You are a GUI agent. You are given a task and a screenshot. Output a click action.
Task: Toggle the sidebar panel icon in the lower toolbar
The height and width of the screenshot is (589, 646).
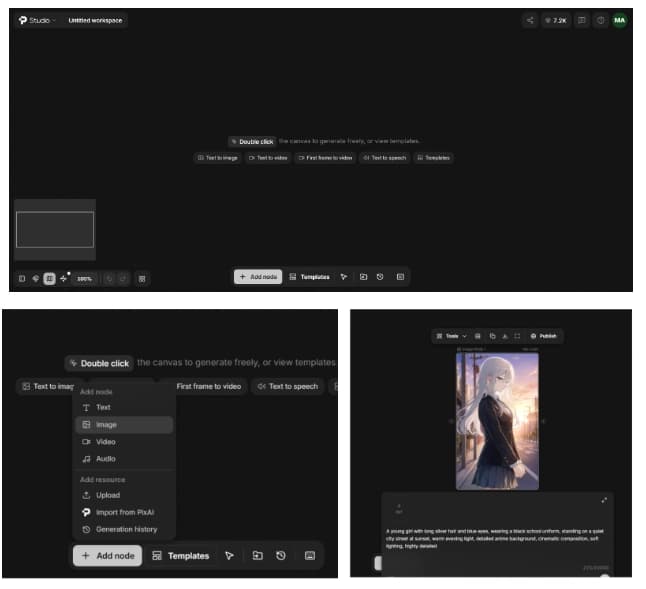coord(22,279)
